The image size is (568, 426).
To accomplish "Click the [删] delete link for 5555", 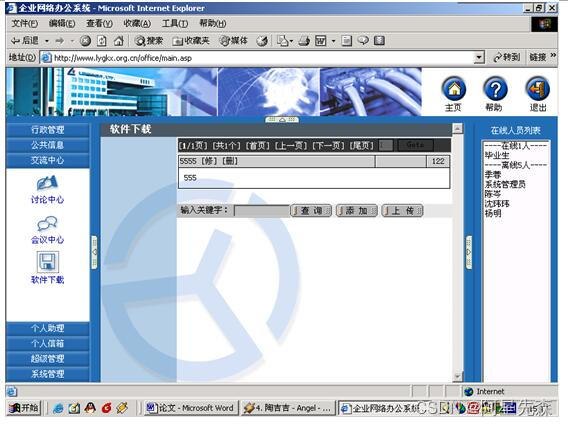I will [x=230, y=161].
